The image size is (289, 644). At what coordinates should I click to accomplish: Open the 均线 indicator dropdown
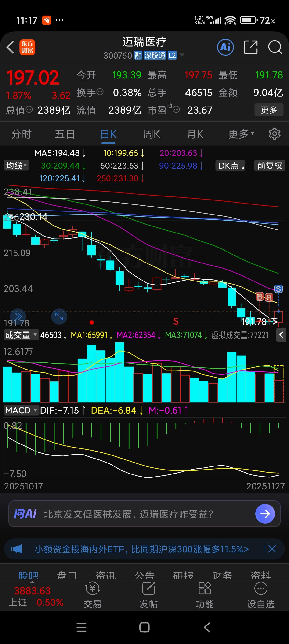(x=16, y=166)
